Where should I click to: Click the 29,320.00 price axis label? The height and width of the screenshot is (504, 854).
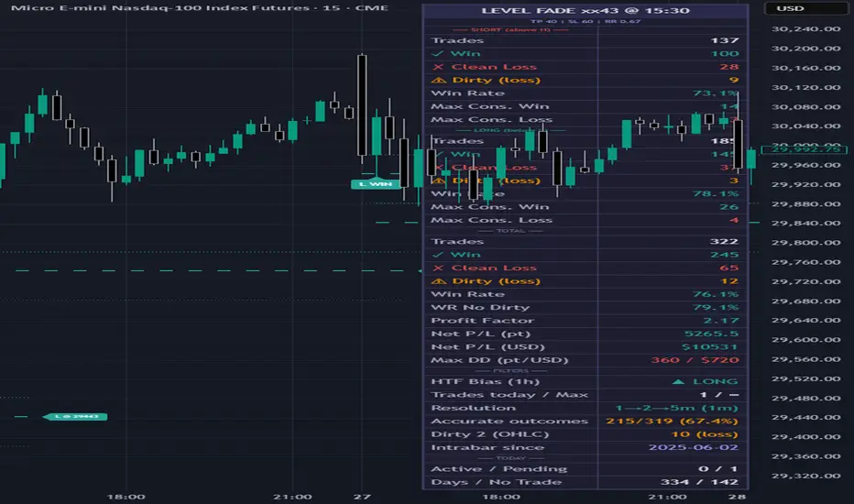coord(805,476)
